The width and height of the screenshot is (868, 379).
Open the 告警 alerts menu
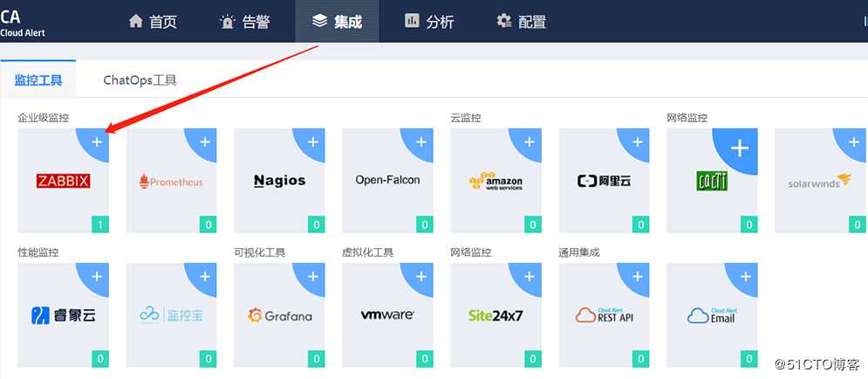coord(244,21)
